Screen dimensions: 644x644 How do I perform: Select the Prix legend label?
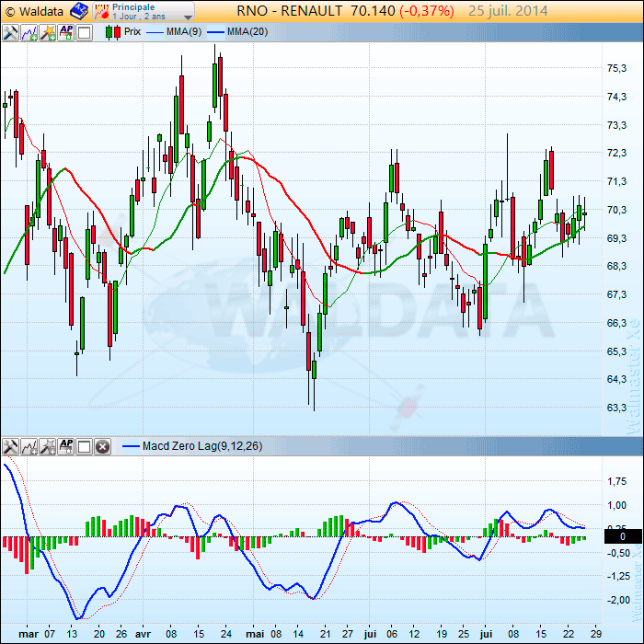click(132, 31)
